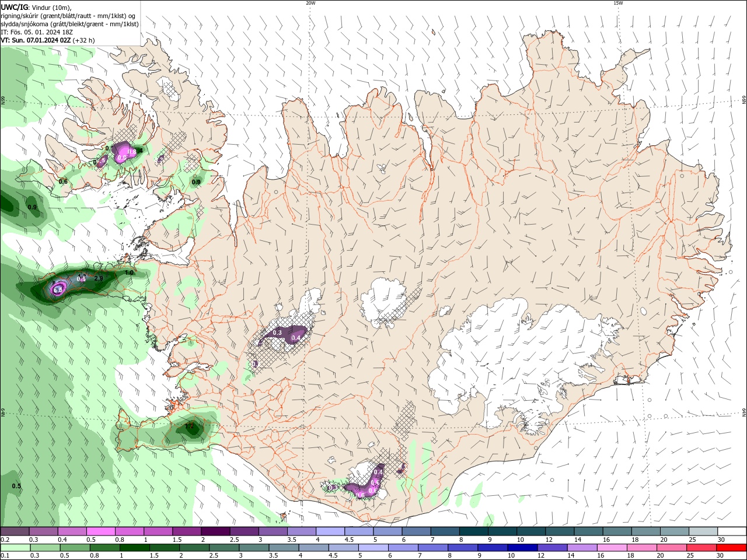This screenshot has width=747, height=560.
Task: Click the pink rain-scale swatch between 16 and 18
Action: (x=612, y=548)
